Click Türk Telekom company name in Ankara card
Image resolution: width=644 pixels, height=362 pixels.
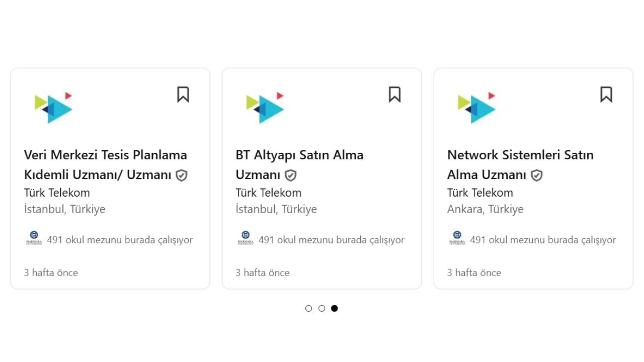coord(480,193)
